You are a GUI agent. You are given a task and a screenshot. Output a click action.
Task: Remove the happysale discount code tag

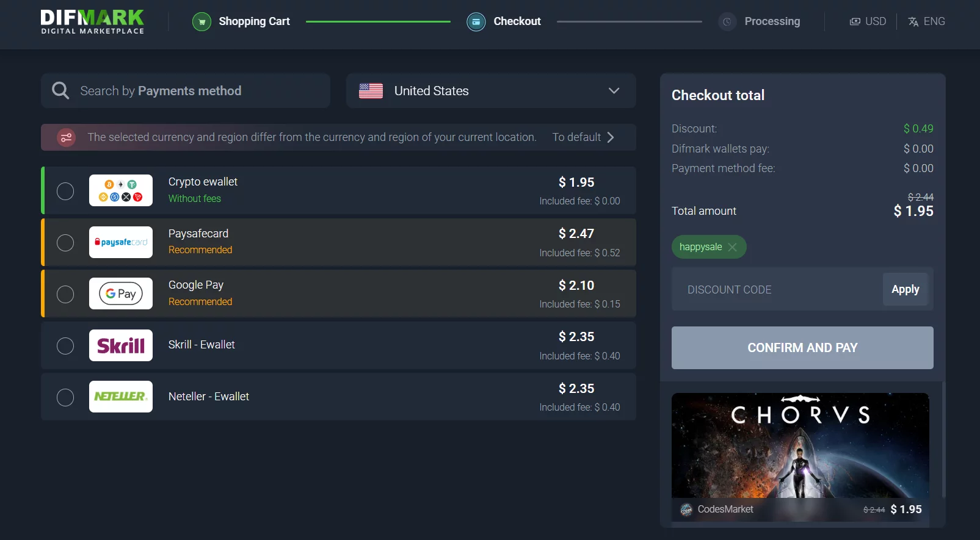[x=732, y=247]
